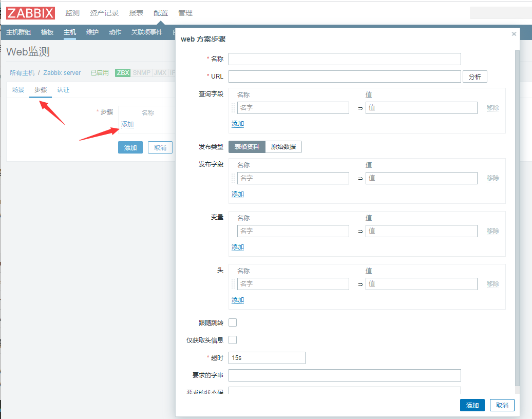Viewport: 532px width, 419px height.
Task: Close the web 方案步骤 dialog
Action: 514,34
